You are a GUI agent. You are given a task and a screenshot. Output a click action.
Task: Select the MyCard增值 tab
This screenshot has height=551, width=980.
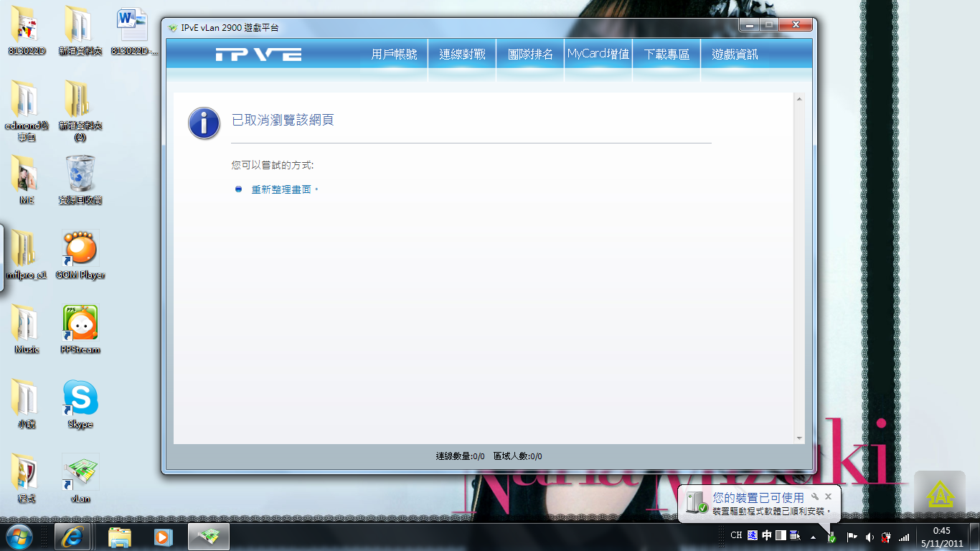(598, 55)
